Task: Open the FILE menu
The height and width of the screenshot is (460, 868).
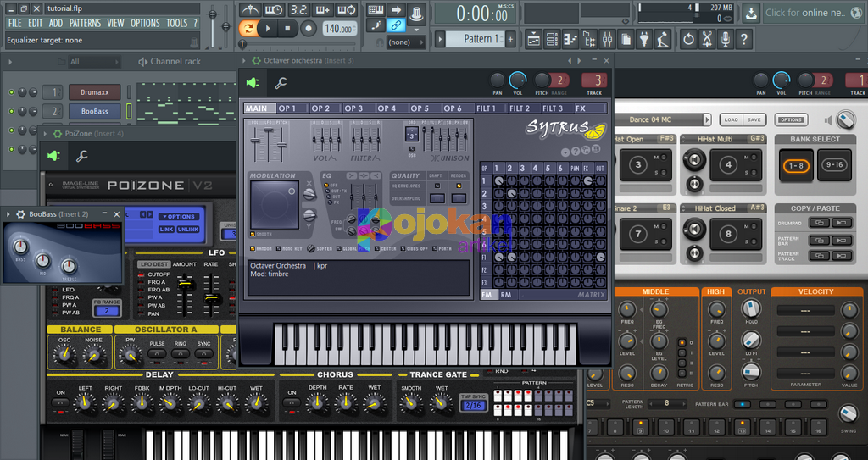Action: point(14,23)
